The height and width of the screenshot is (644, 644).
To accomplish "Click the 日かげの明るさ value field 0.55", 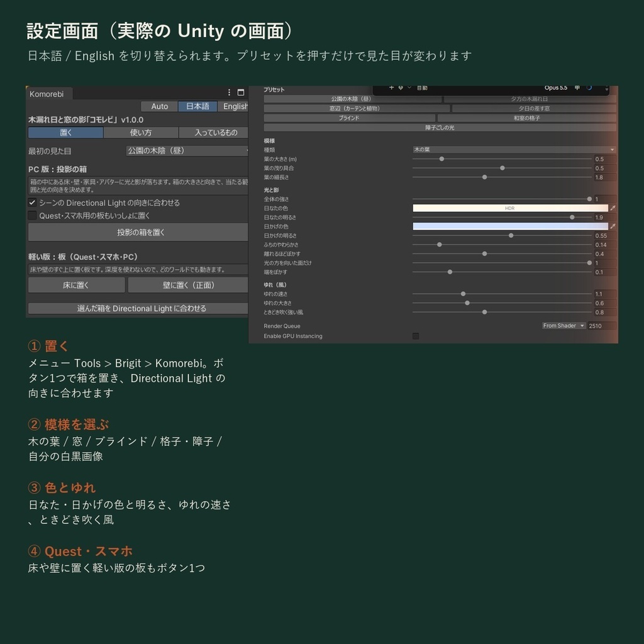I will [605, 236].
